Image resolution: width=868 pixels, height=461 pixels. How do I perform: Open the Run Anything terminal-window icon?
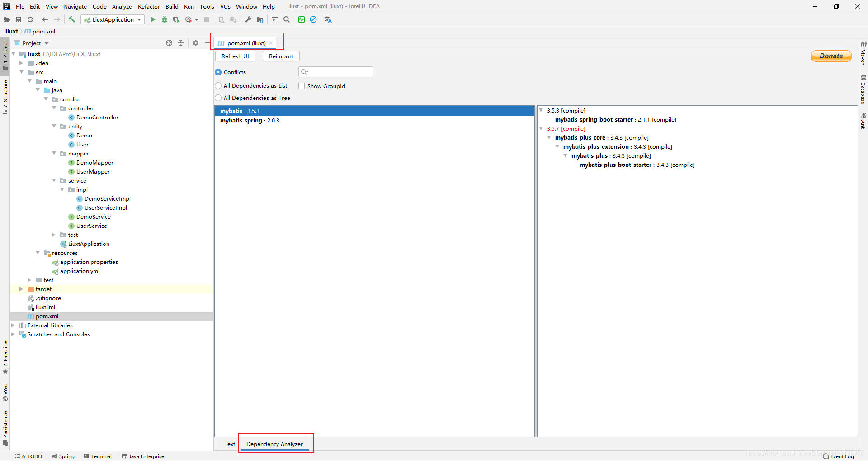[275, 19]
